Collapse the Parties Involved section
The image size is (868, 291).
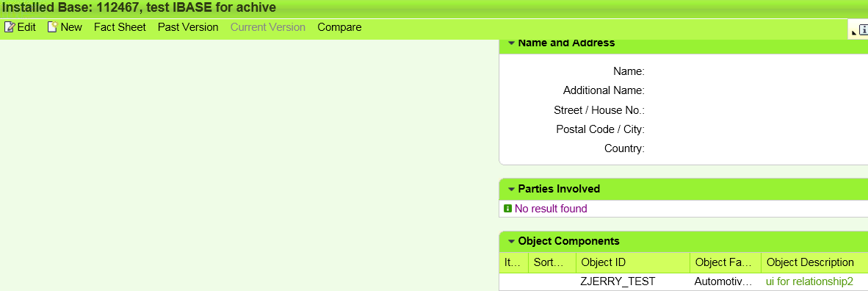[511, 189]
